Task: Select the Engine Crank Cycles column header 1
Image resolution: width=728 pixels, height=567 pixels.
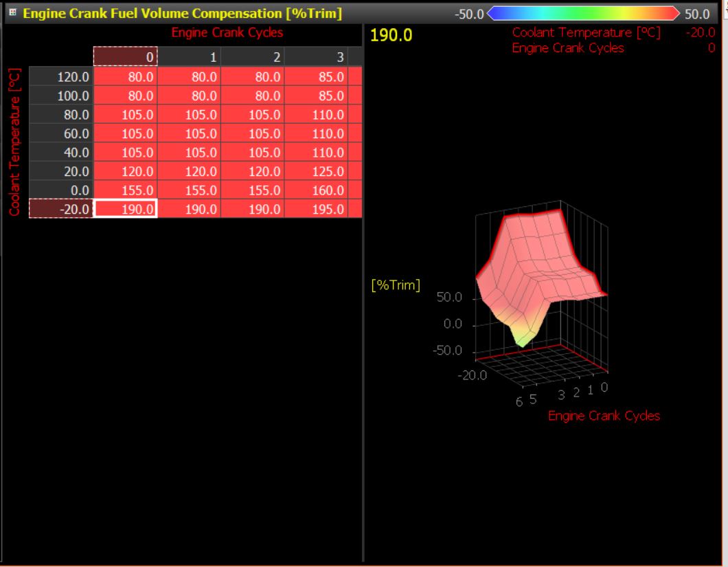Action: 189,57
